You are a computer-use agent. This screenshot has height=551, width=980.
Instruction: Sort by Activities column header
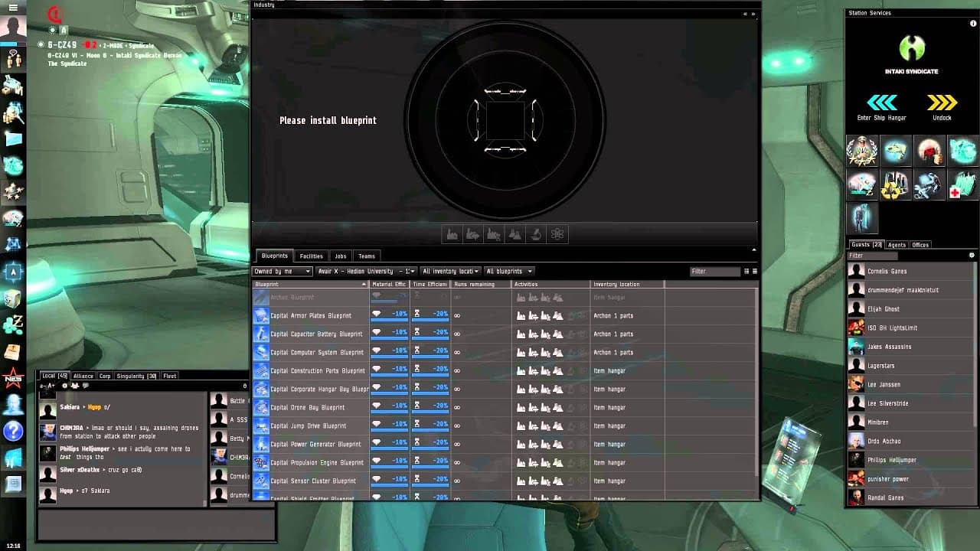pos(550,285)
